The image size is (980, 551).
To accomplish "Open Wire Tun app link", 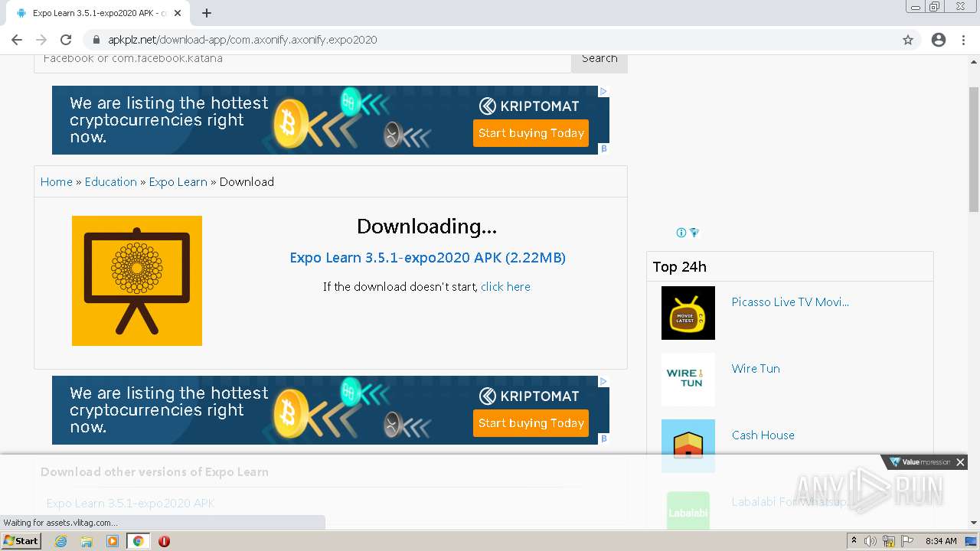I will click(x=756, y=369).
